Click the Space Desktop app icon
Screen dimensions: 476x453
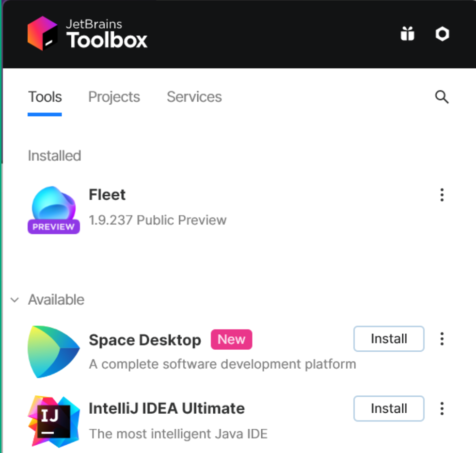54,352
